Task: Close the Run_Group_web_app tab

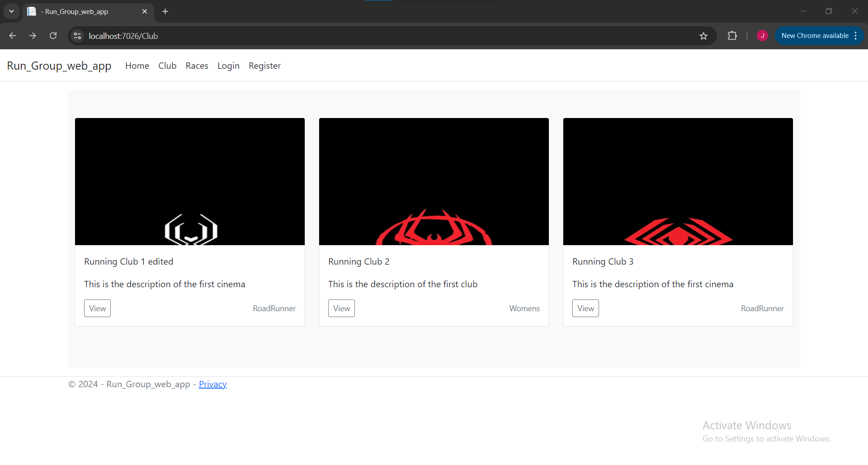Action: (x=145, y=11)
